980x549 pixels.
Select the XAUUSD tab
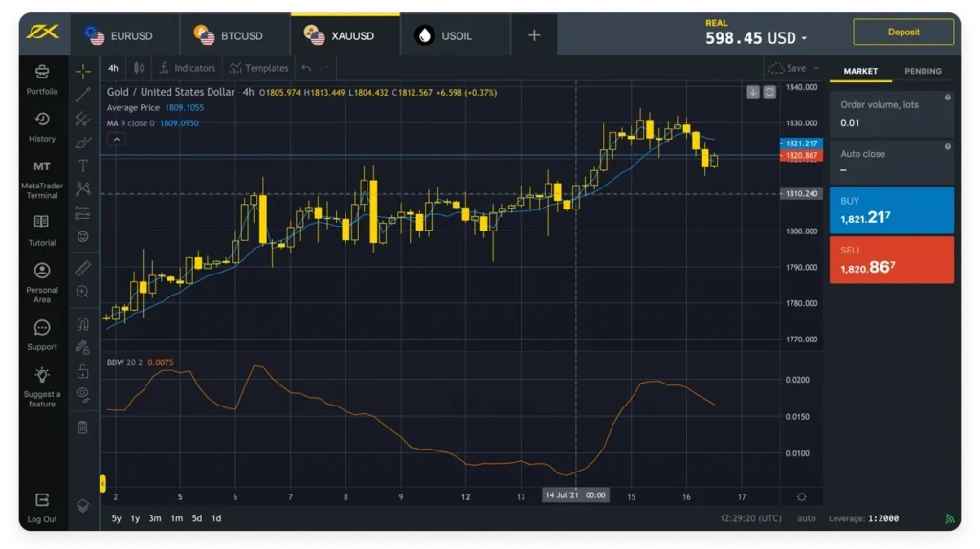coord(345,35)
